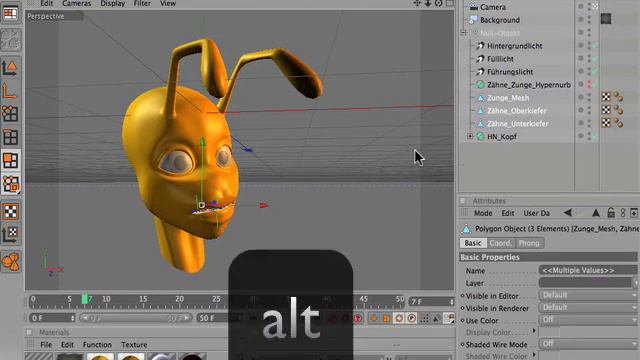
Task: Toggle visibility dots for Hintergrundlicht
Action: (589, 46)
